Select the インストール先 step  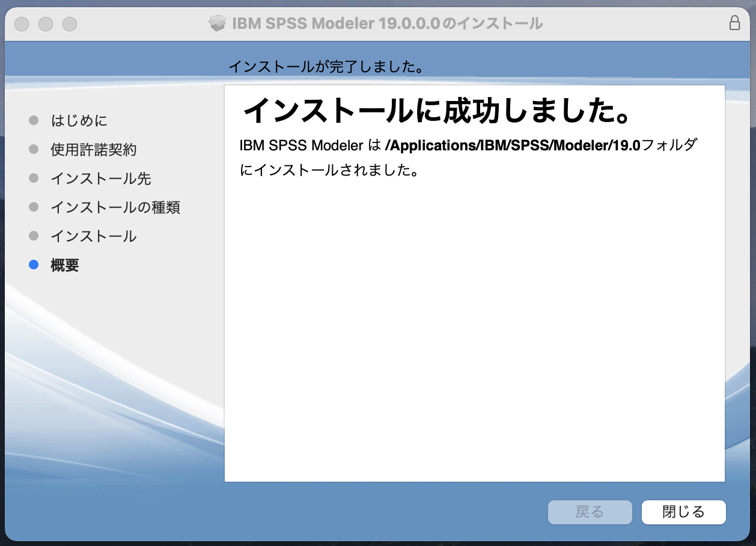(x=101, y=179)
